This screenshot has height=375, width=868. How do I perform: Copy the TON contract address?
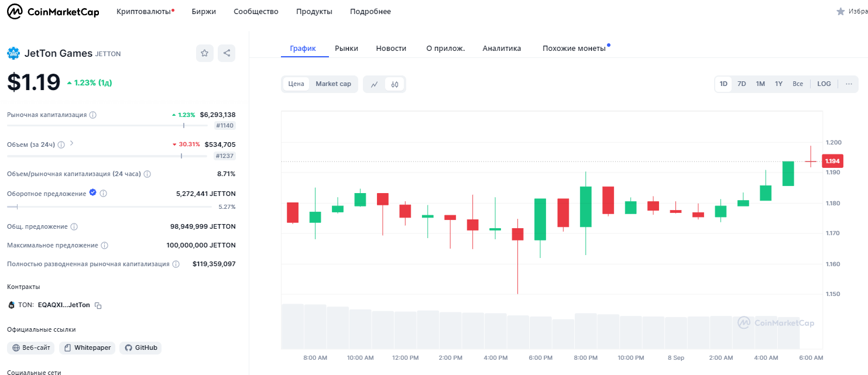pos(98,305)
